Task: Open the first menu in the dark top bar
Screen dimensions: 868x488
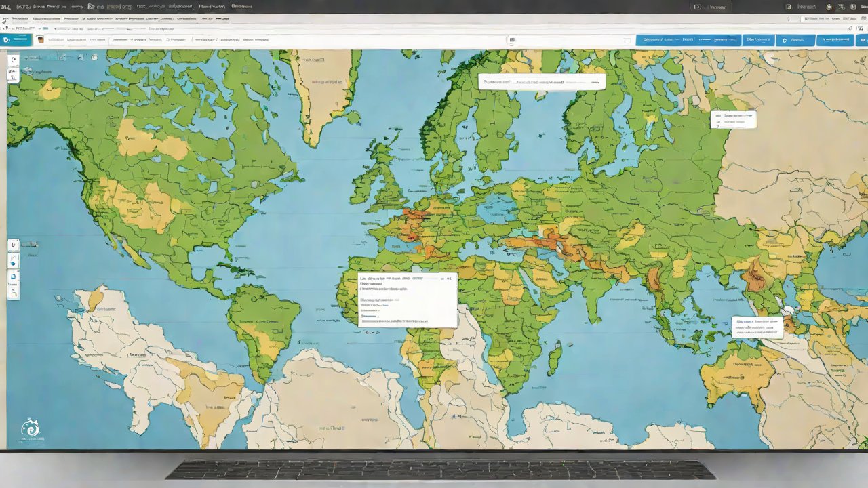Action: coord(5,6)
